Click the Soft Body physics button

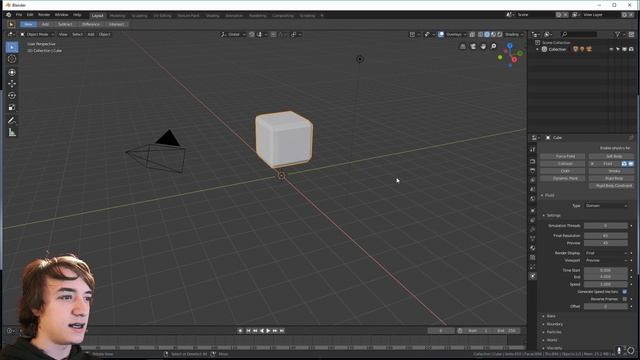pyautogui.click(x=611, y=156)
